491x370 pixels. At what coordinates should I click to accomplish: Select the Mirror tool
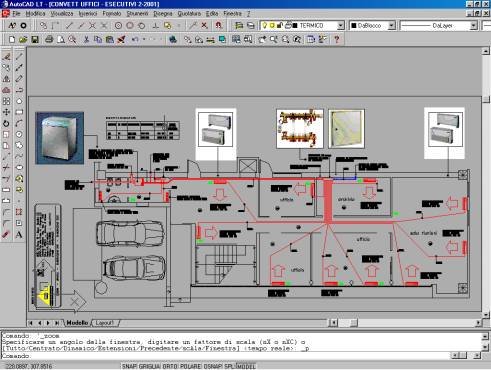tap(6, 79)
